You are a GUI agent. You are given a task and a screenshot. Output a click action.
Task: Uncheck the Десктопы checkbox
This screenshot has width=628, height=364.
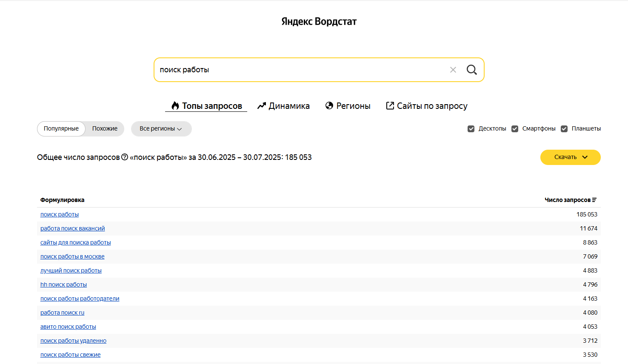pyautogui.click(x=471, y=129)
